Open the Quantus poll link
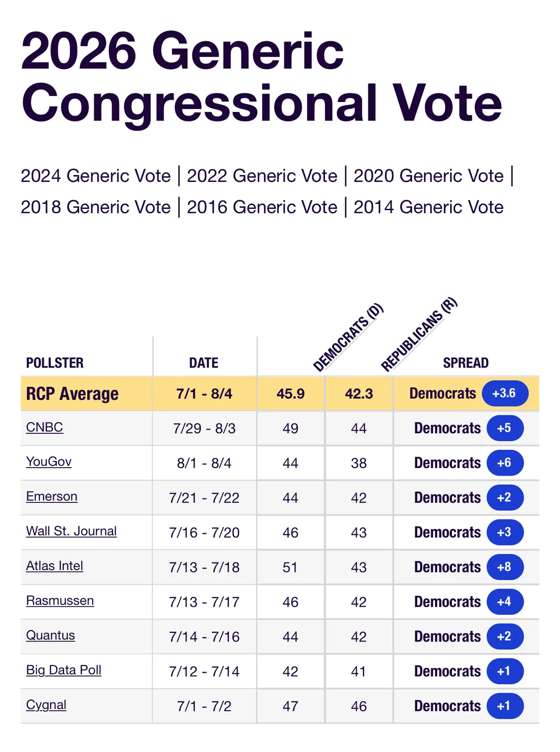The width and height of the screenshot is (560, 752). [50, 635]
